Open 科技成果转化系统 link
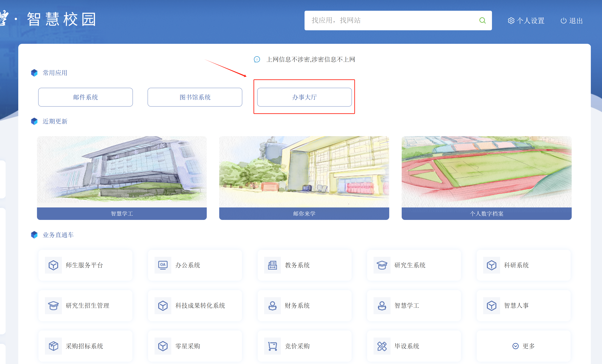 pyautogui.click(x=200, y=305)
